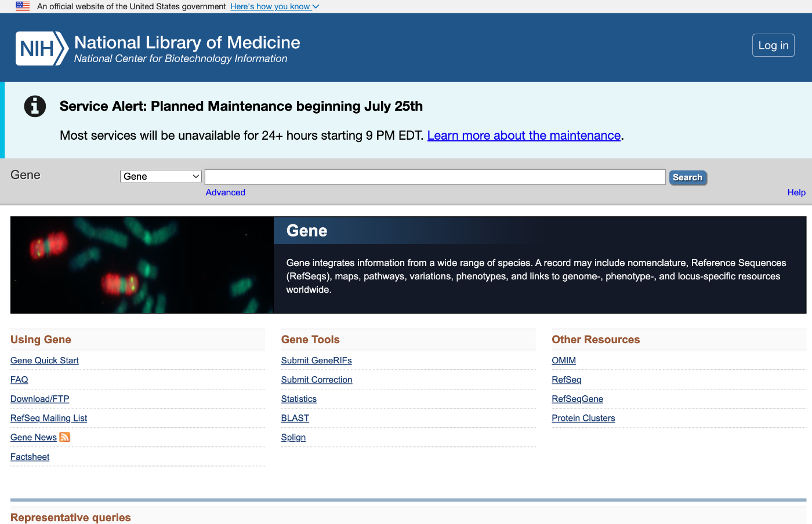Open the FAQ link
This screenshot has height=524, width=812.
tap(19, 380)
